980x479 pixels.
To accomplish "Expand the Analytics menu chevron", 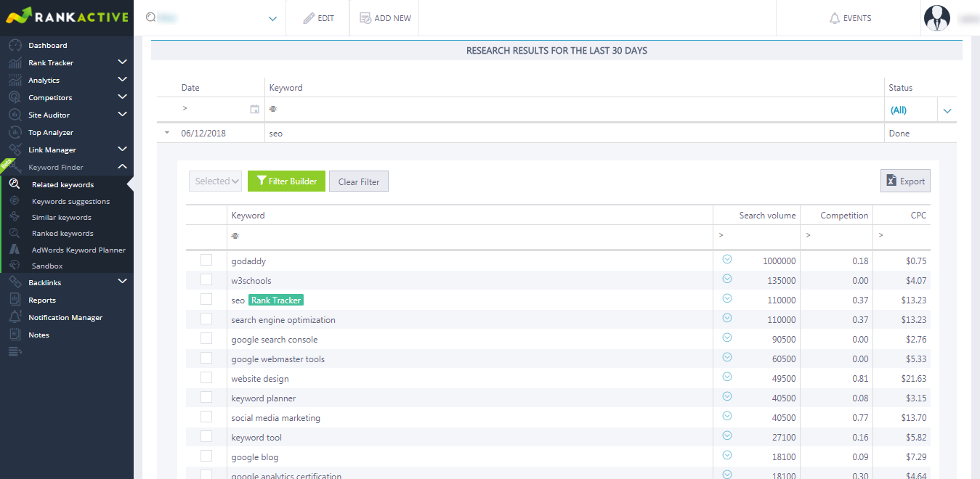I will [122, 80].
